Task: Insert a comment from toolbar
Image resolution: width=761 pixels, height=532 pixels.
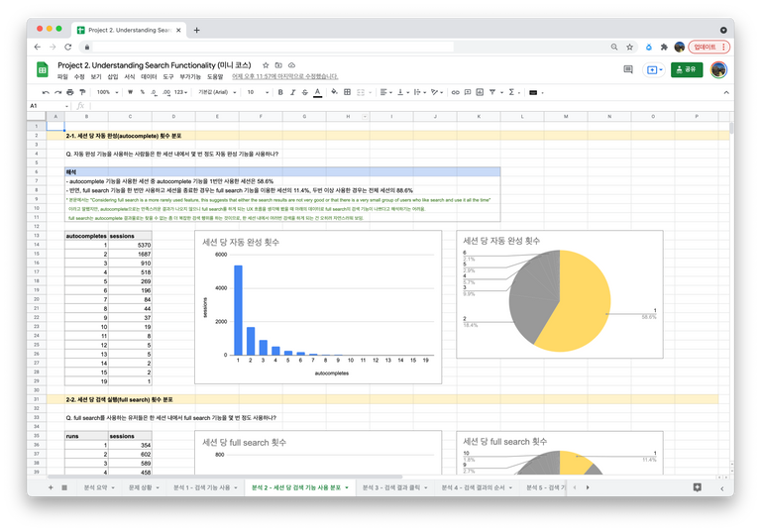Action: click(468, 92)
